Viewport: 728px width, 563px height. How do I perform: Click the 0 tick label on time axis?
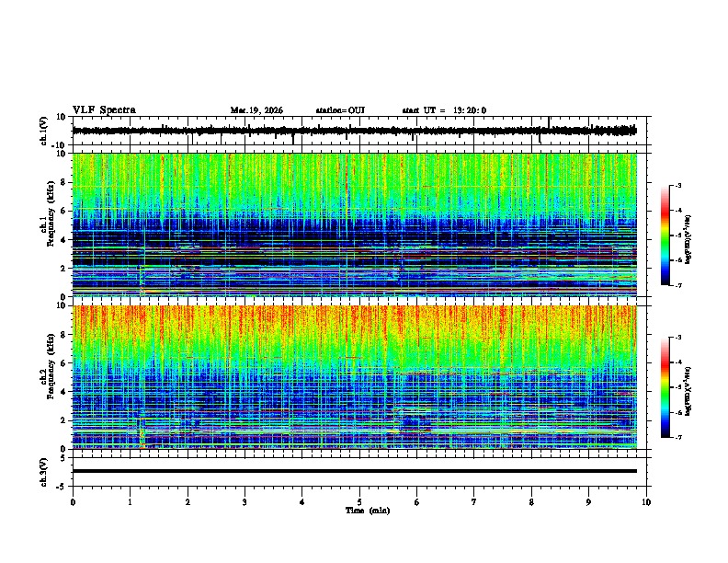click(73, 502)
